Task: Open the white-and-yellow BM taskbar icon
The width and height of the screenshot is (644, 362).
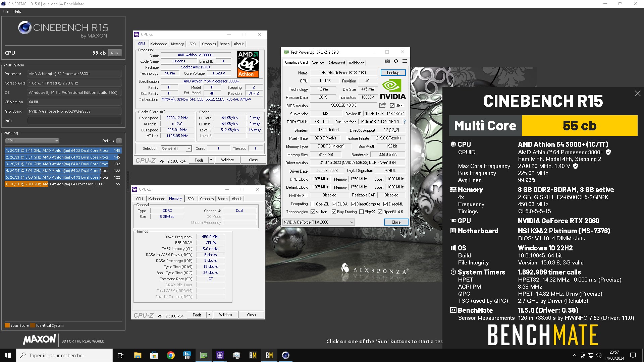Action: point(269,355)
